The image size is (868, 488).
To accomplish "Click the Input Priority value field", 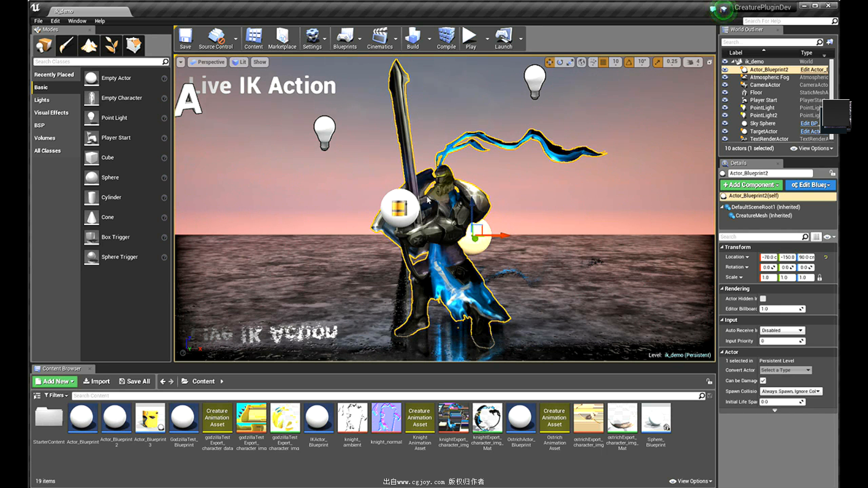I will point(782,341).
